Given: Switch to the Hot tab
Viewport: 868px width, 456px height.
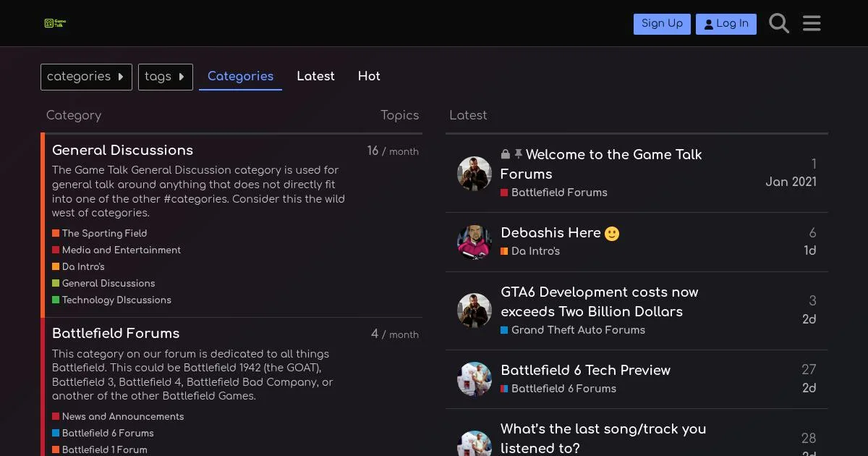Looking at the screenshot, I should pos(369,77).
